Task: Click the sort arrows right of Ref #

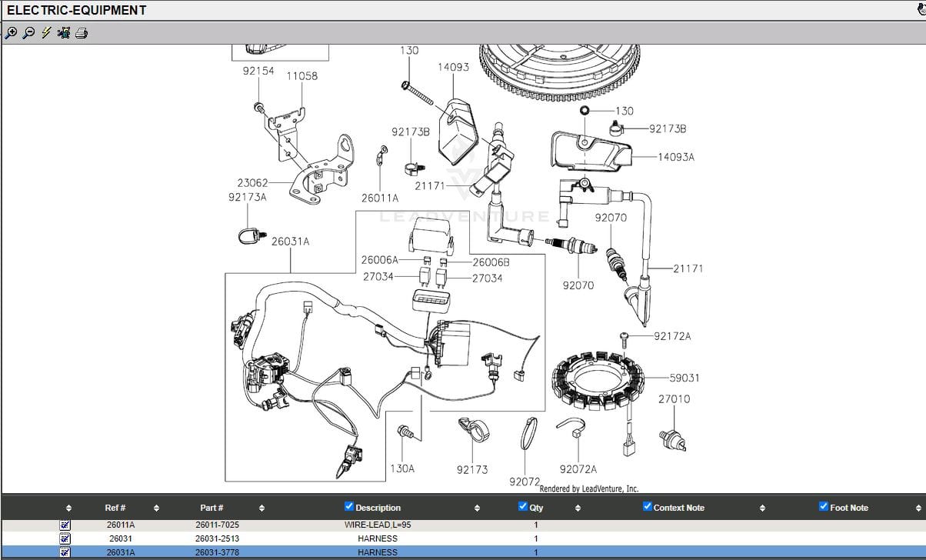Action: pos(156,508)
